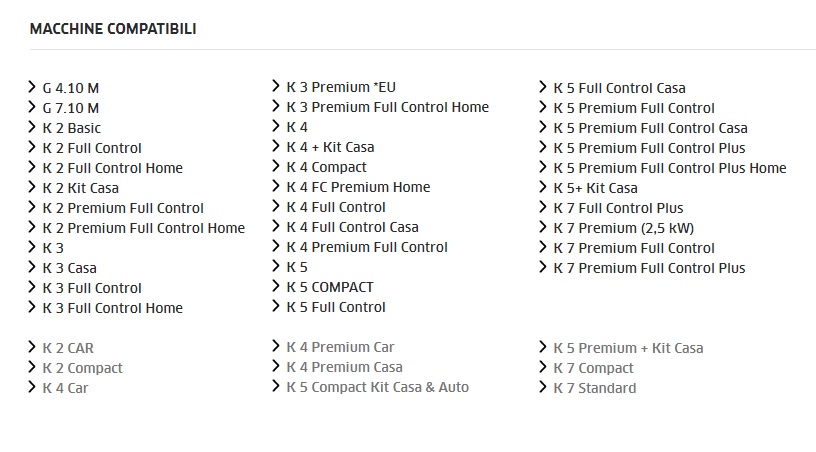The width and height of the screenshot is (816, 452).
Task: Click the K 7 Premium (2,5 kW) link
Action: pos(623,228)
